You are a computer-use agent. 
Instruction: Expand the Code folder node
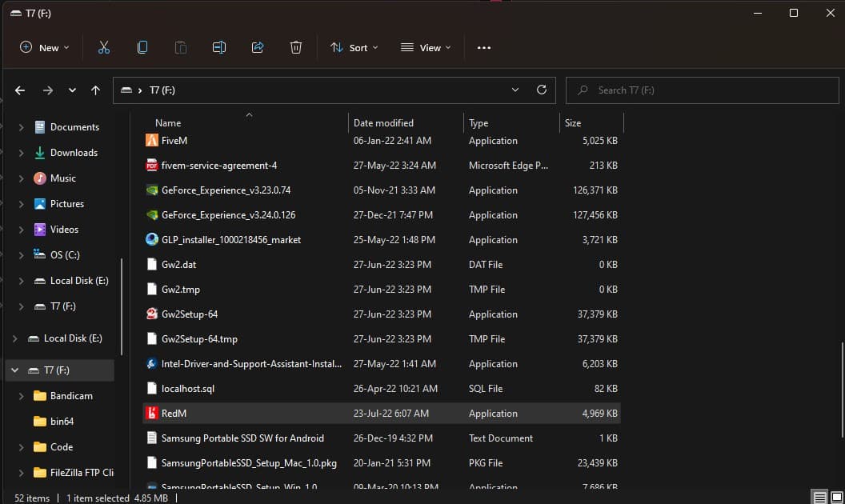point(21,447)
